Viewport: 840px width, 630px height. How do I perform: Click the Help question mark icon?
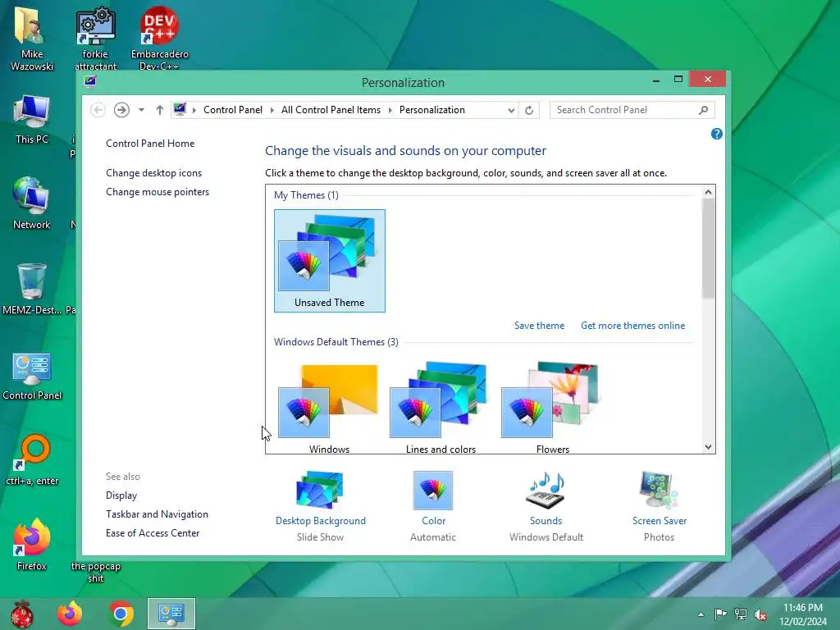click(716, 134)
